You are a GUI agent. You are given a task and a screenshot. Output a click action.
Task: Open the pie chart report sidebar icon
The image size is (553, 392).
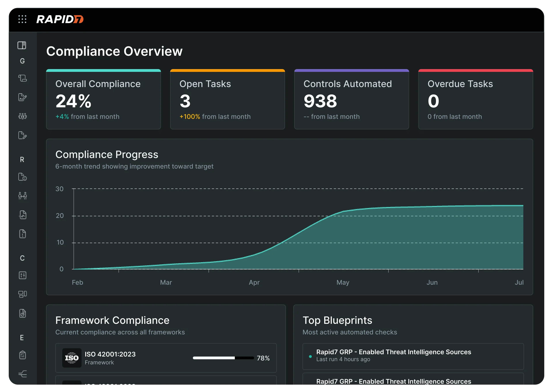22,313
